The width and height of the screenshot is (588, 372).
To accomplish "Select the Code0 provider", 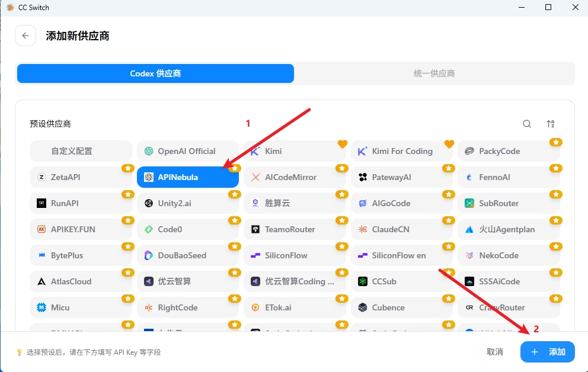I will (188, 229).
